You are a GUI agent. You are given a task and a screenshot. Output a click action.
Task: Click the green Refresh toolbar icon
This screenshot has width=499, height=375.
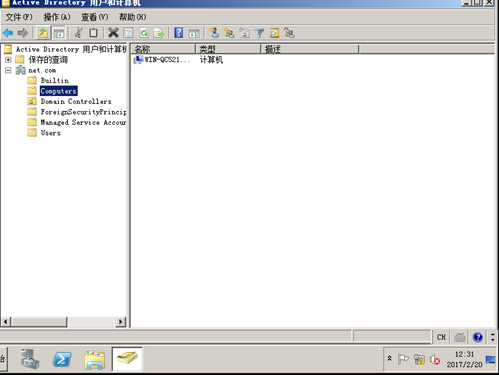point(144,33)
